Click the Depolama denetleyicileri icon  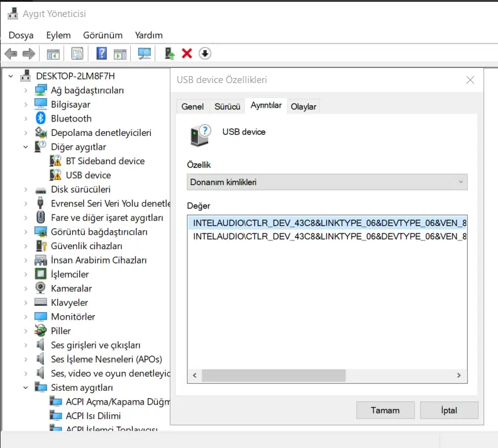[41, 132]
